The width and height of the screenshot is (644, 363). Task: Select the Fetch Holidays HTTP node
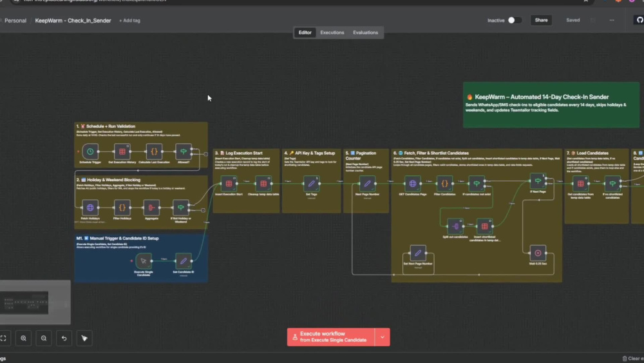point(90,208)
